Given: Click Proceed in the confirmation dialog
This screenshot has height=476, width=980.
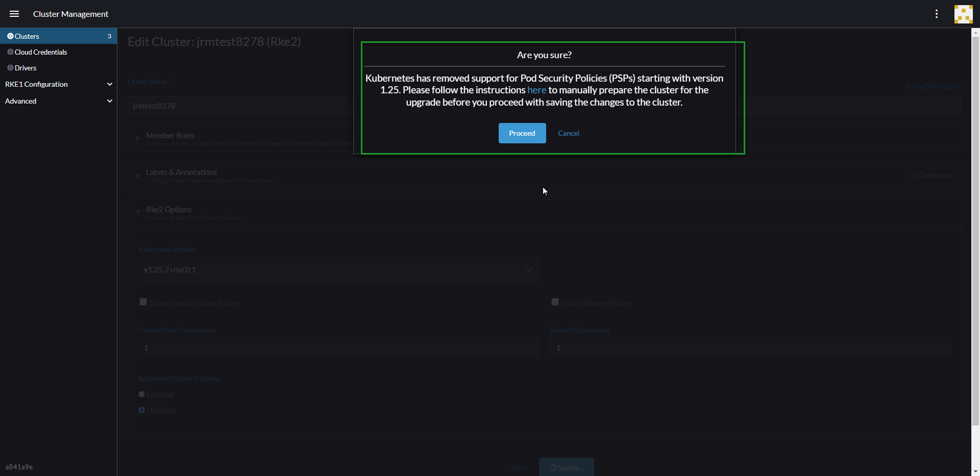Looking at the screenshot, I should tap(522, 133).
